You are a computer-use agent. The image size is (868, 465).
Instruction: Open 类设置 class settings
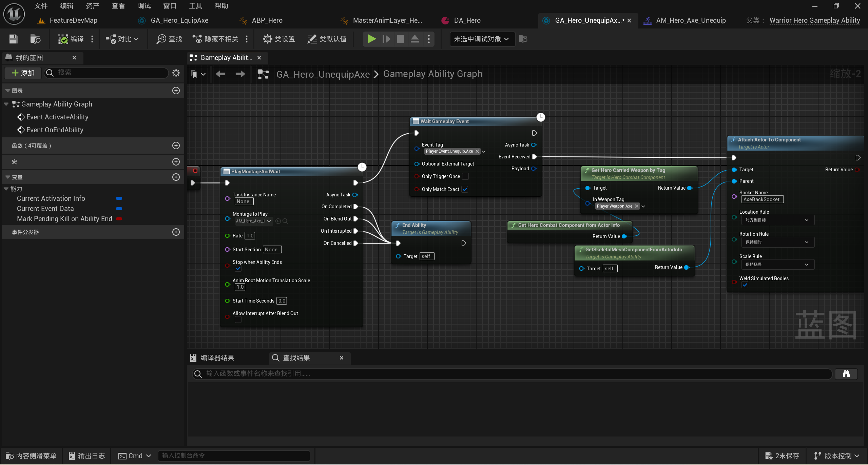pyautogui.click(x=279, y=39)
